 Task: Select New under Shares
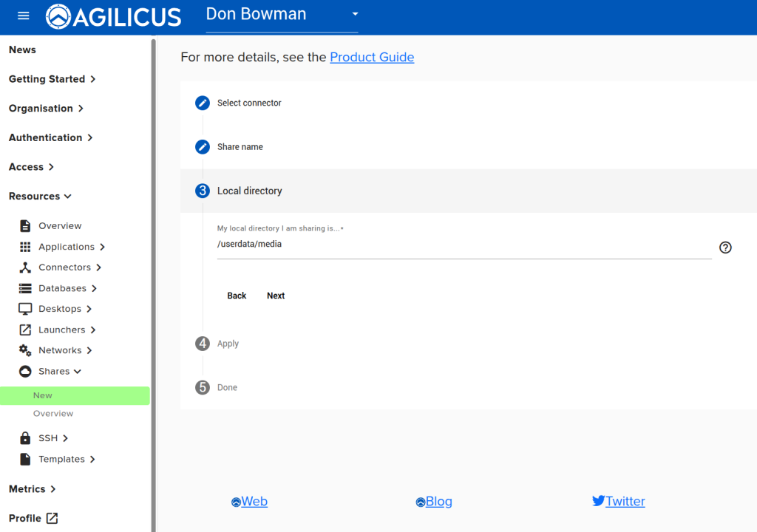click(x=43, y=395)
